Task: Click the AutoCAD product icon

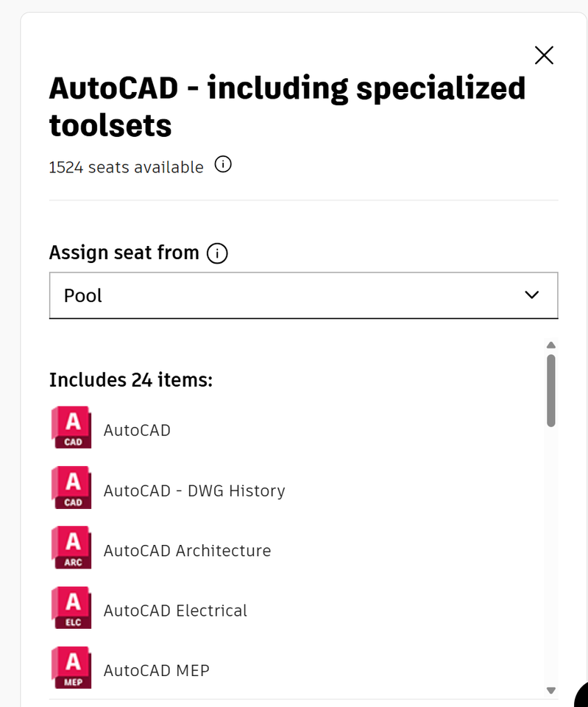Action: 71,427
